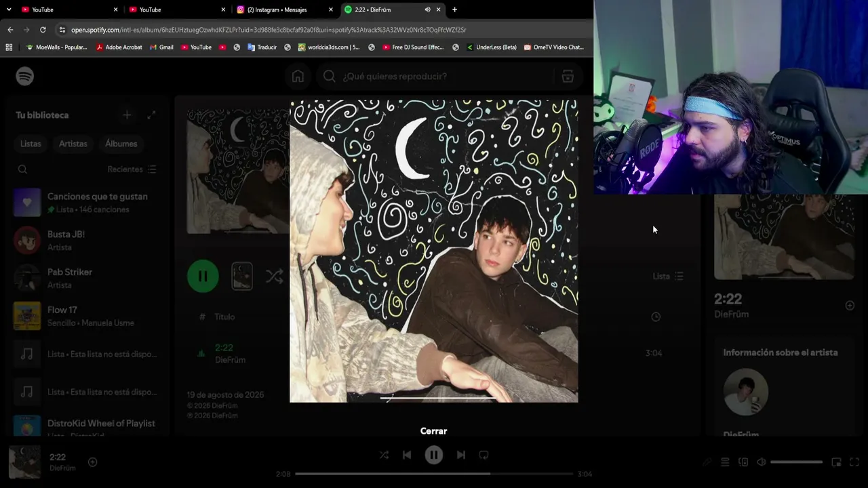The image size is (868, 488).
Task: Add song to library in right panel
Action: coord(850,306)
